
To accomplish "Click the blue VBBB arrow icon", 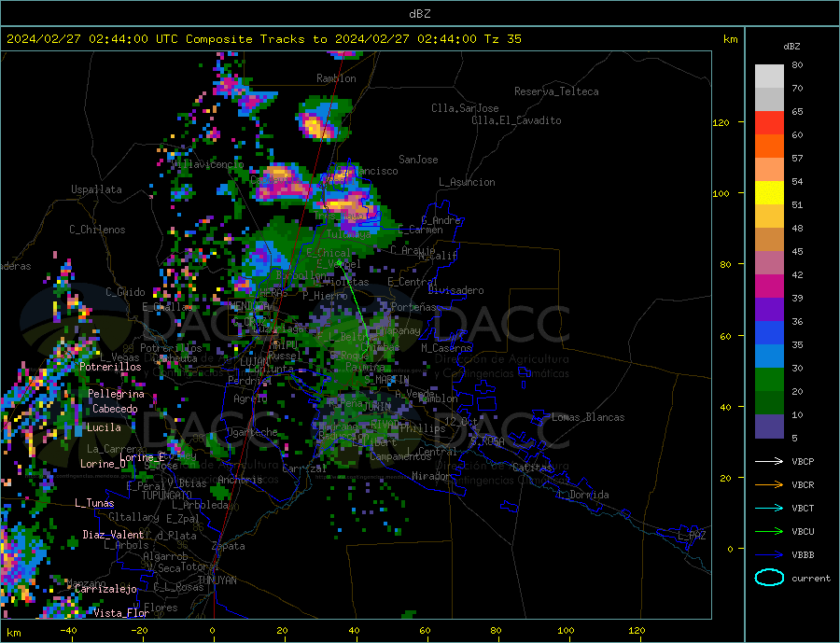I will 769,554.
